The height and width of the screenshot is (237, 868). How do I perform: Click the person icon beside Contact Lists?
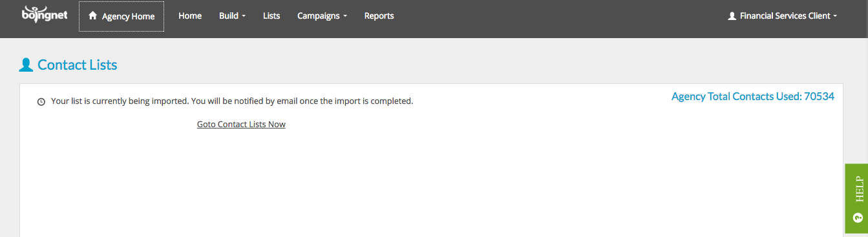click(26, 65)
